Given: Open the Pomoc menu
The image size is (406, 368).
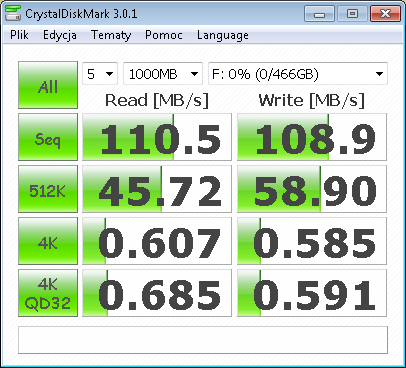Looking at the screenshot, I should click(x=164, y=35).
